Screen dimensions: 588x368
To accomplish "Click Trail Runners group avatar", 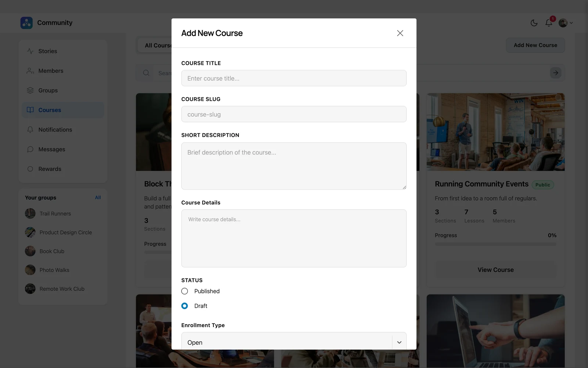I will point(30,213).
